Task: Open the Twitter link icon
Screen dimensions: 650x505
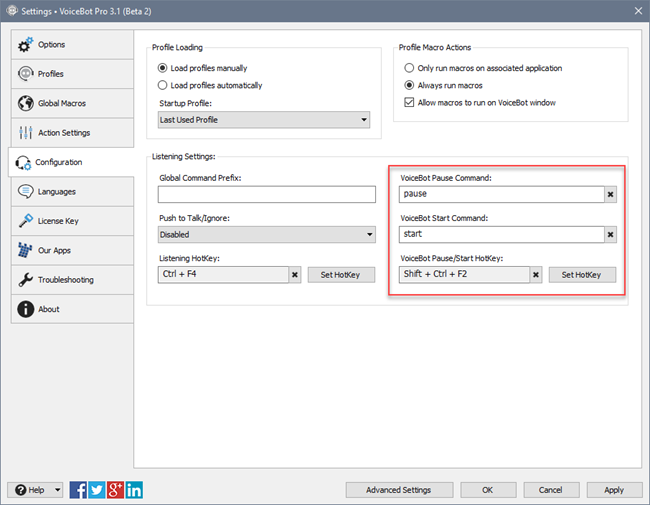Action: click(97, 490)
